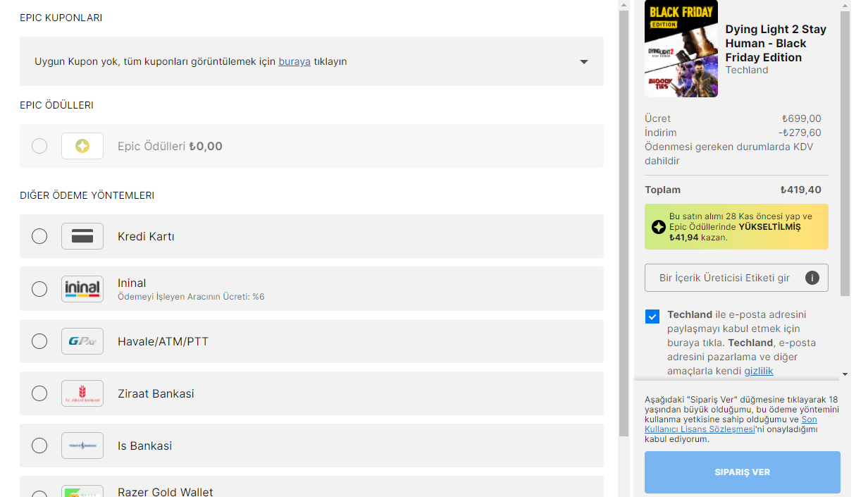Click the İndirim -₺279,60 value
This screenshot has height=497, width=868.
pyautogui.click(x=800, y=133)
